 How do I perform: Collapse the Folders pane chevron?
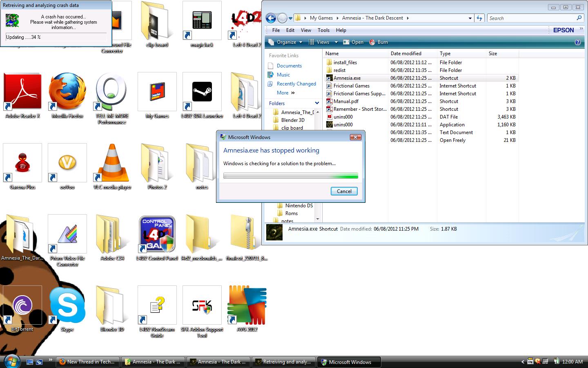(317, 103)
